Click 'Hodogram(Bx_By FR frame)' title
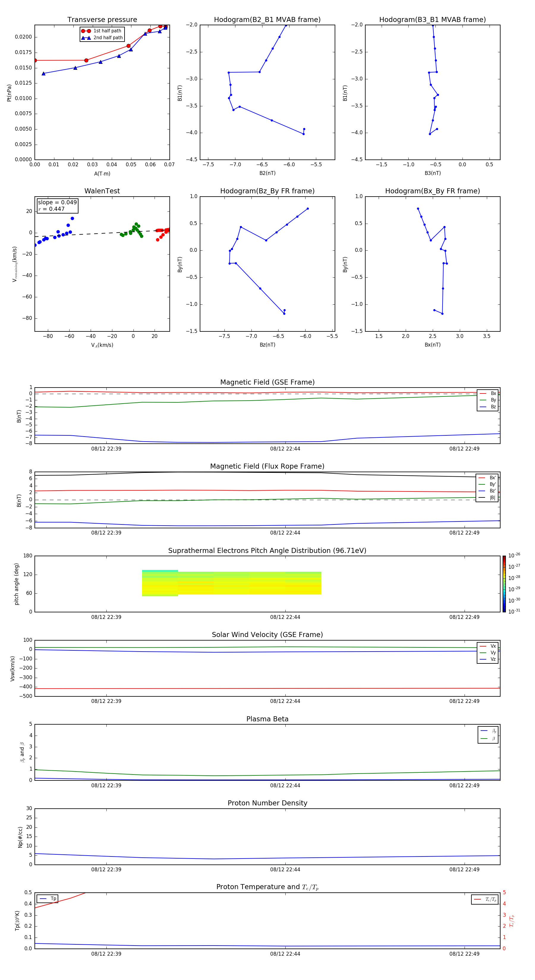This screenshot has height=980, width=535. [x=432, y=191]
